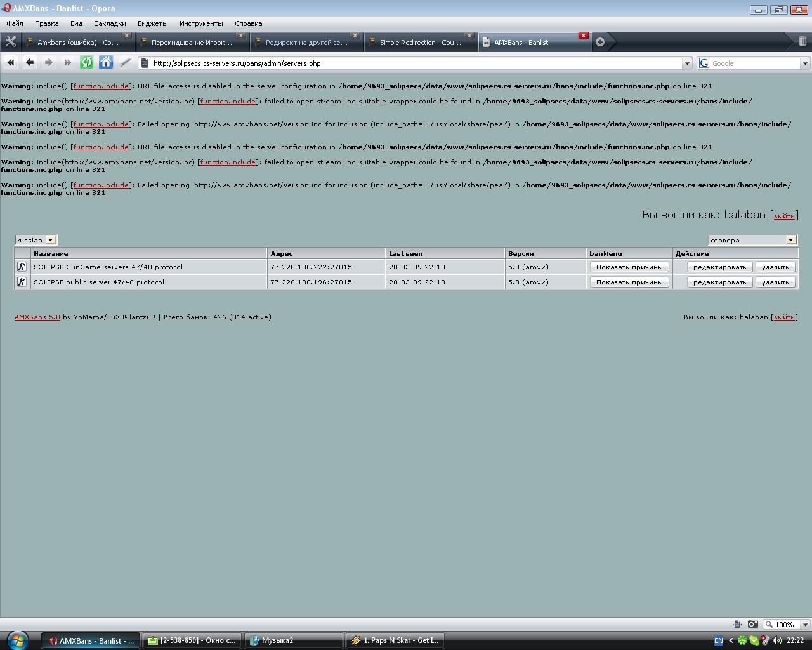
Task: Click the rewind navigation button
Action: coord(11,62)
